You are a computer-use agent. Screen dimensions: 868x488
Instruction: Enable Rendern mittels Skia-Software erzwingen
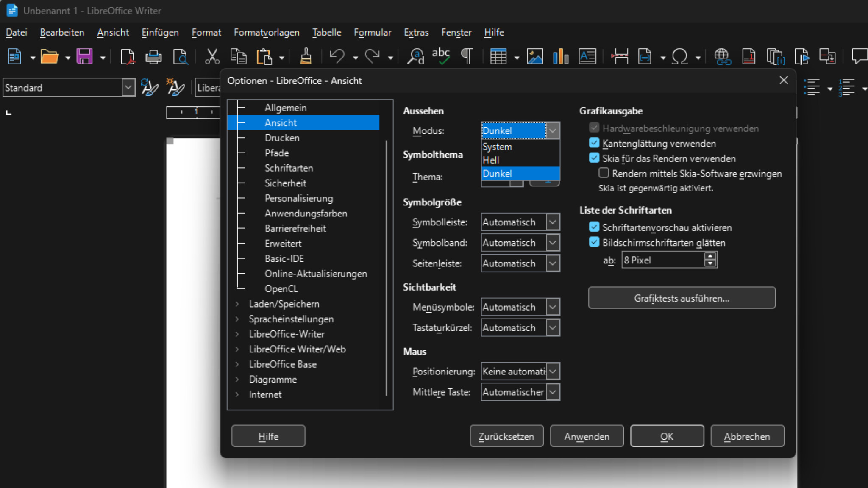tap(604, 173)
